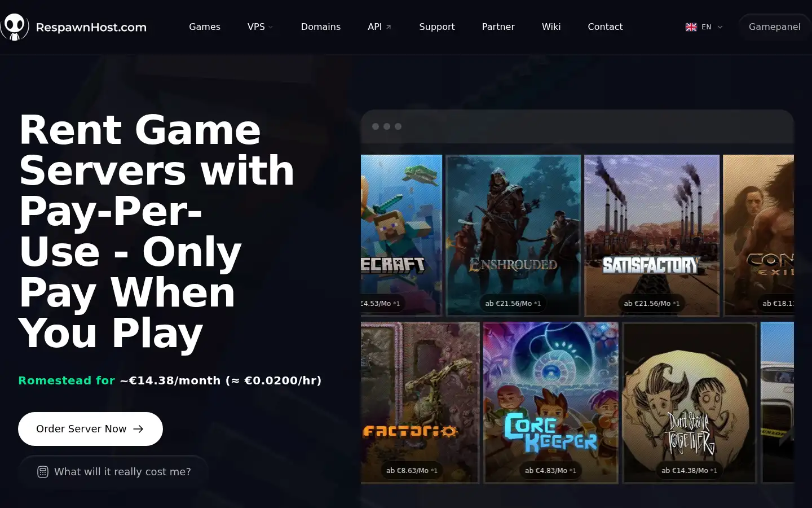
Task: Open the Core Keeper game card
Action: pos(551,402)
